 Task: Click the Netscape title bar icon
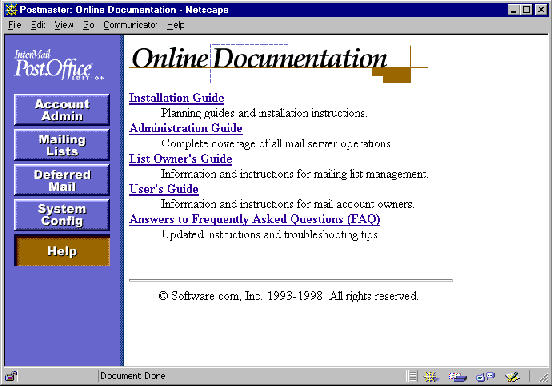(11, 10)
